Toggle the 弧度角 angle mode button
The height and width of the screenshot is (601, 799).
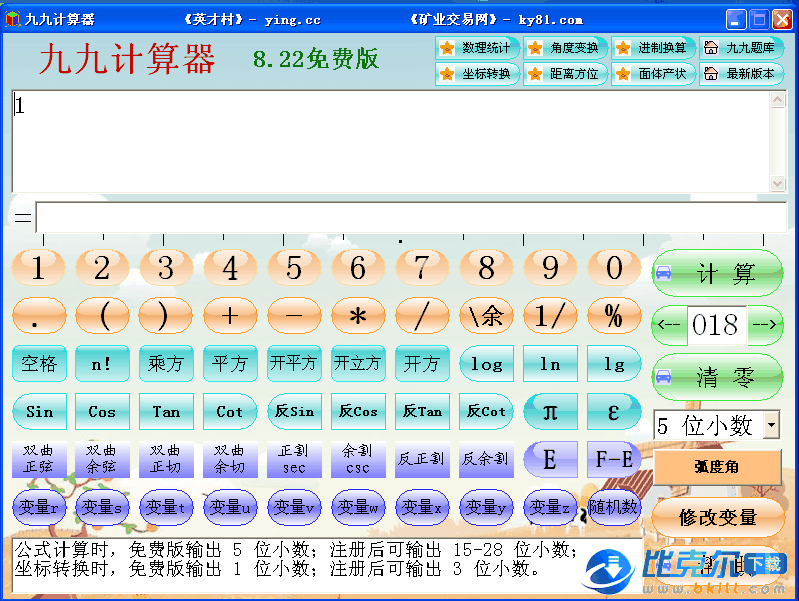coord(716,467)
